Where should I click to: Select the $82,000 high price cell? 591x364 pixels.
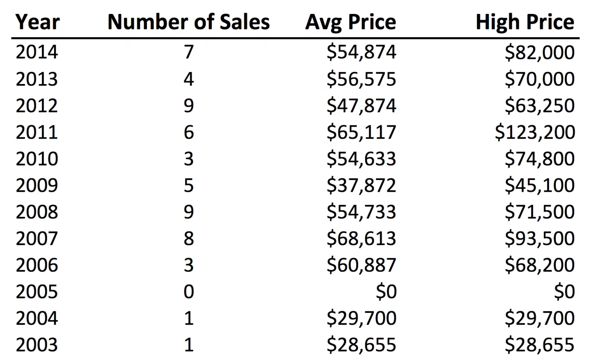[539, 52]
